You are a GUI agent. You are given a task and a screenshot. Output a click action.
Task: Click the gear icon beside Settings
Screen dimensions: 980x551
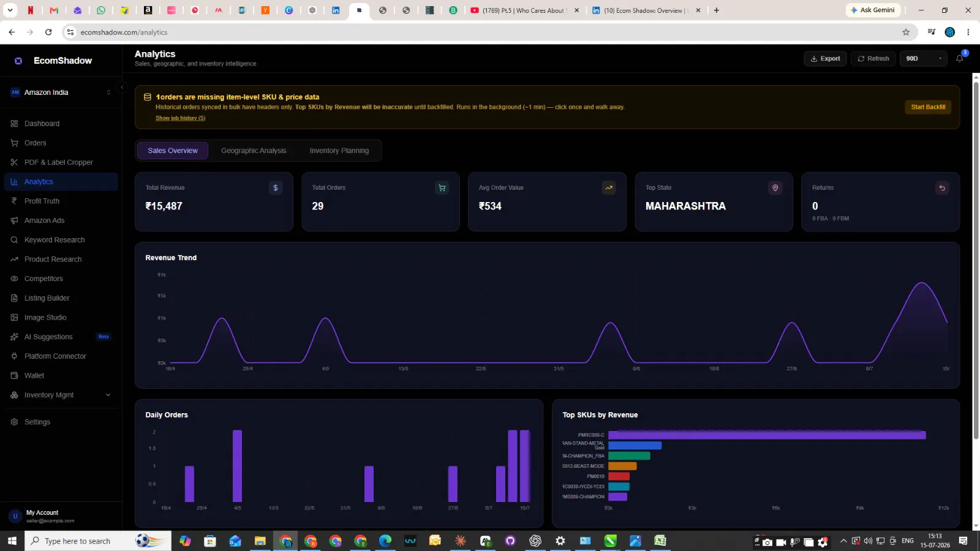click(14, 422)
